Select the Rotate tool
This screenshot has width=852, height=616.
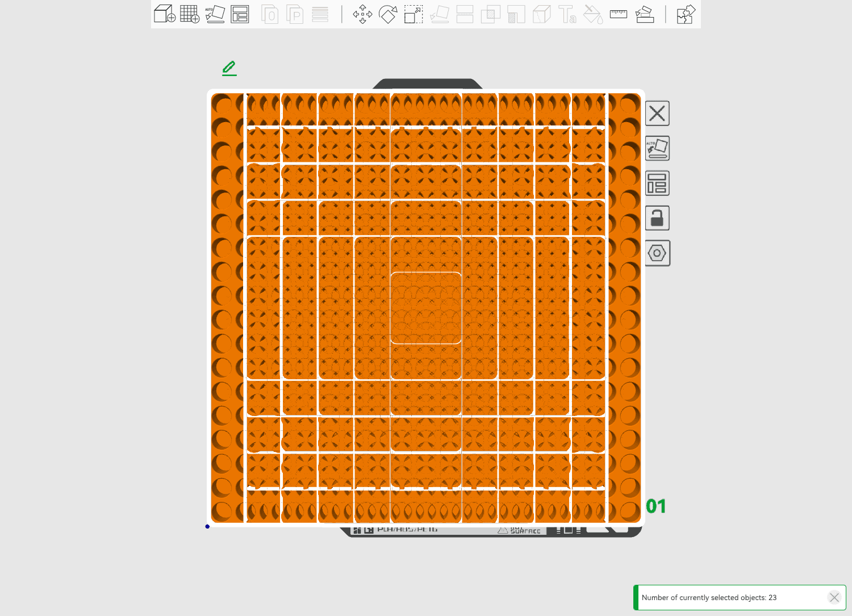pos(388,14)
